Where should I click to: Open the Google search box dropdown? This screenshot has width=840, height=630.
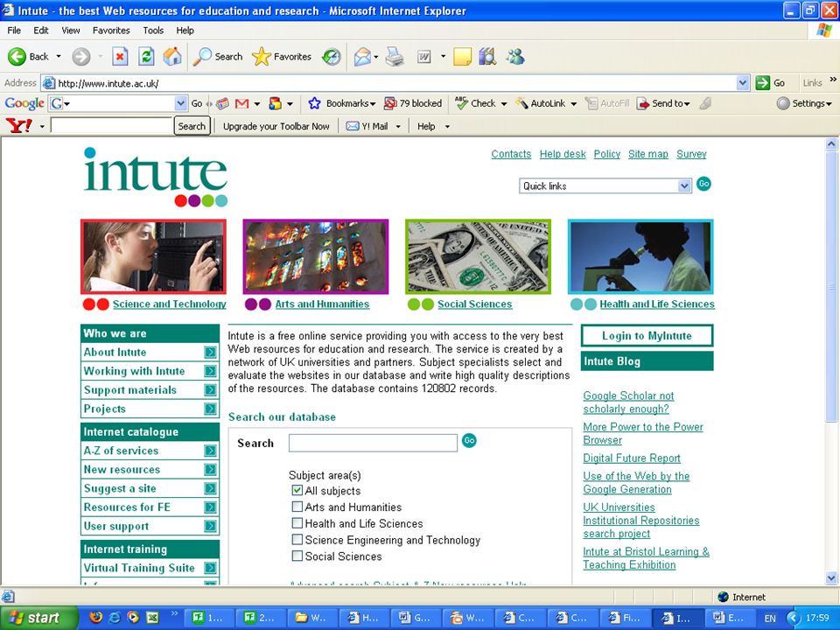point(180,103)
